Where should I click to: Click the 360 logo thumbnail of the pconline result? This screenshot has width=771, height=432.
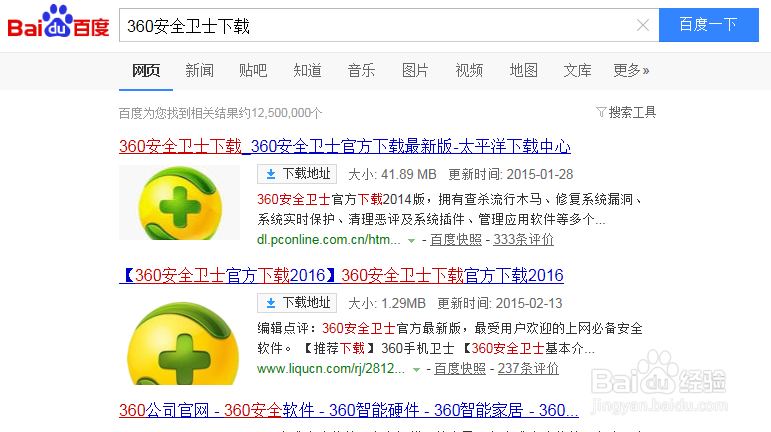point(179,202)
